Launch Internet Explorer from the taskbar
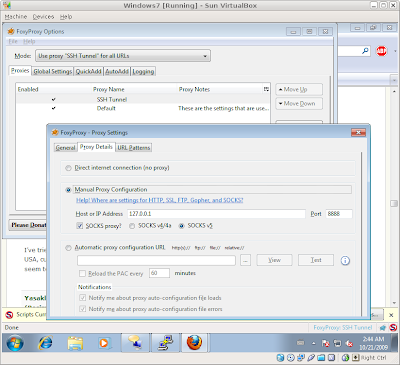 pos(45,343)
